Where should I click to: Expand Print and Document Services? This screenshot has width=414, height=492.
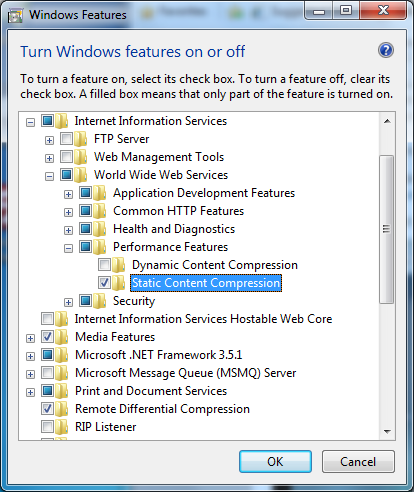[x=30, y=392]
